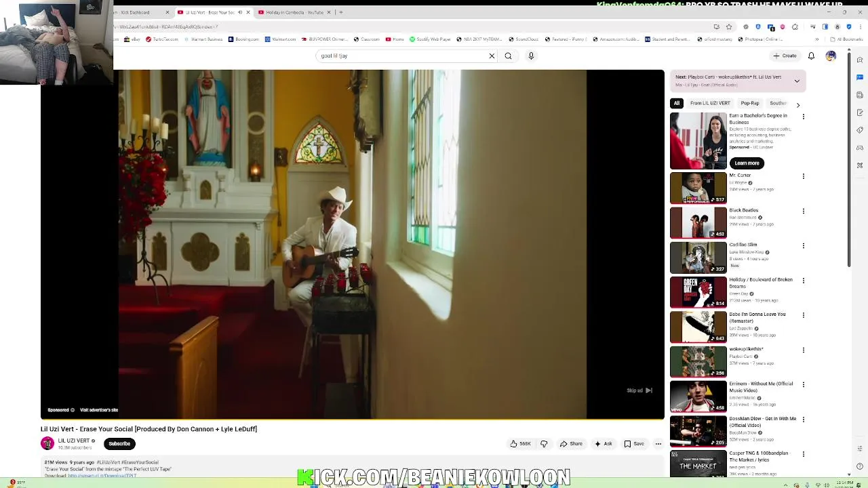Show more filter chips with the arrow
Image resolution: width=868 pixels, height=488 pixels.
tap(797, 105)
